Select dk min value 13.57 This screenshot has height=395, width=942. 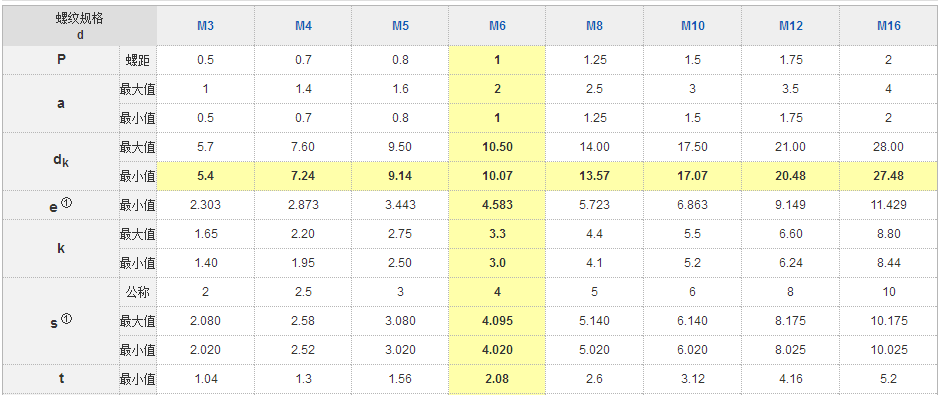[x=595, y=176]
